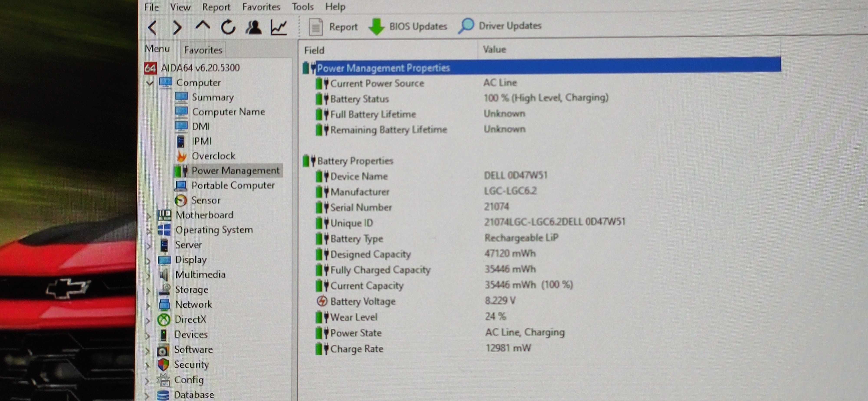868x401 pixels.
Task: Switch to the Menu tab
Action: point(157,49)
